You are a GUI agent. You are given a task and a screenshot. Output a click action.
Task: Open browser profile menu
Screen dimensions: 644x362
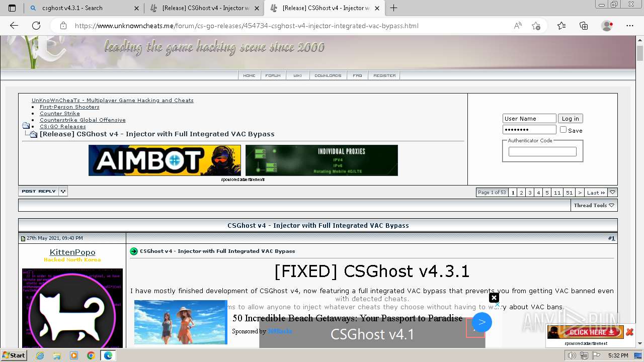[x=607, y=26]
